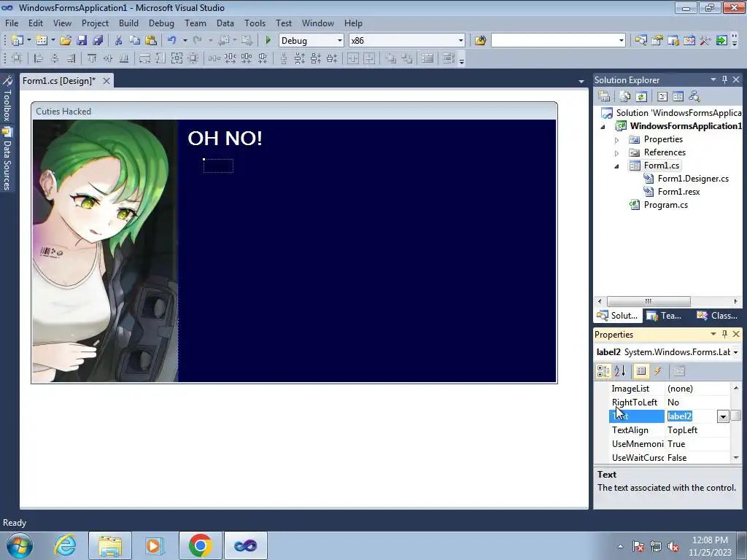Open the x86 platform dropdown
The width and height of the screenshot is (747, 560).
pos(461,41)
